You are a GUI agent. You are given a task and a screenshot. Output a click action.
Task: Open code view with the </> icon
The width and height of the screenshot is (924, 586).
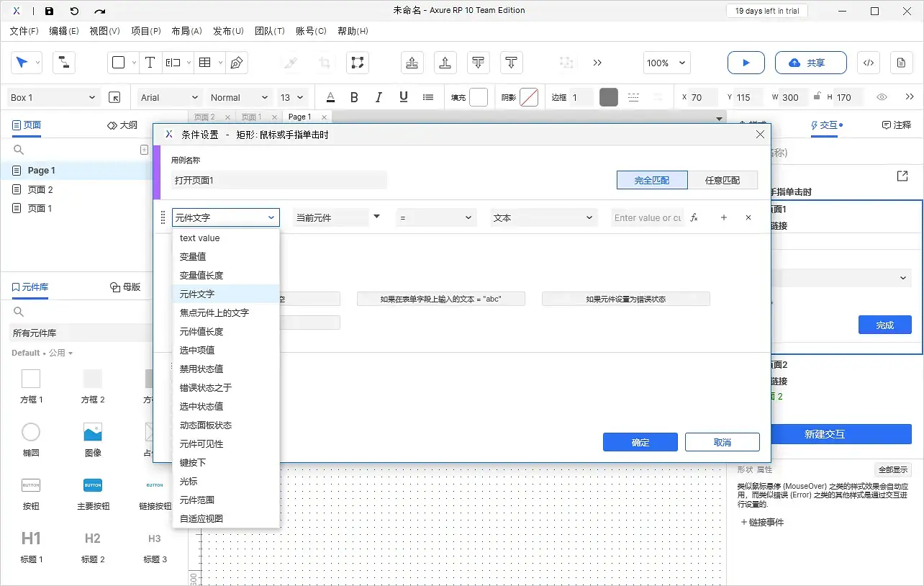(868, 63)
